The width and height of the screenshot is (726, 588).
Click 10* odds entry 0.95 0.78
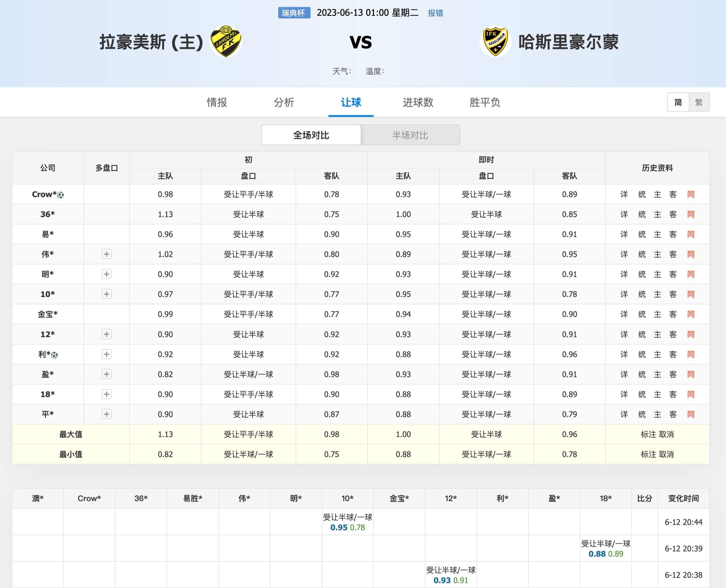[x=347, y=528]
